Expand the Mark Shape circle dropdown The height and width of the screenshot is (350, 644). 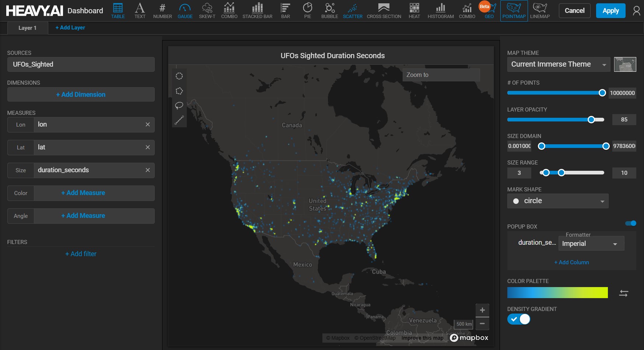[x=557, y=201]
